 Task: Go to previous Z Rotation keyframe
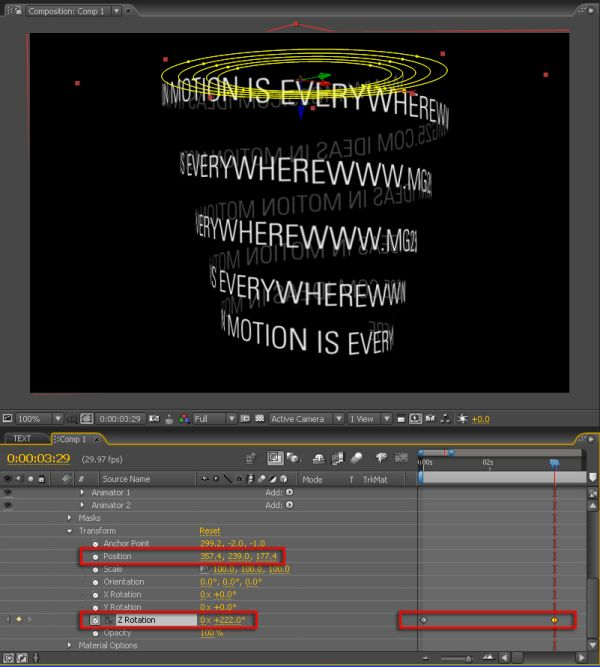click(x=7, y=620)
